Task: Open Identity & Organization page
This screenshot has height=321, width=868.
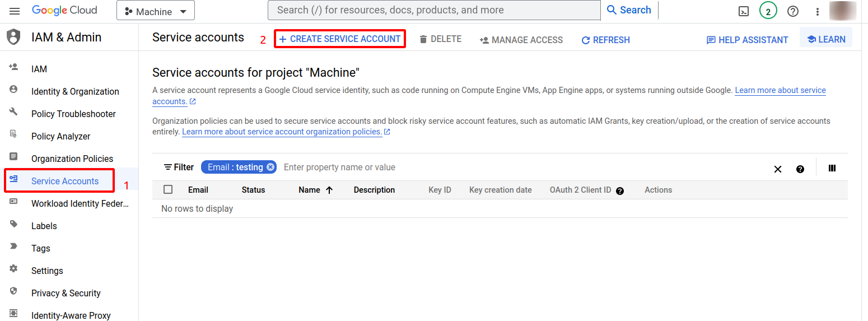Action: tap(75, 91)
